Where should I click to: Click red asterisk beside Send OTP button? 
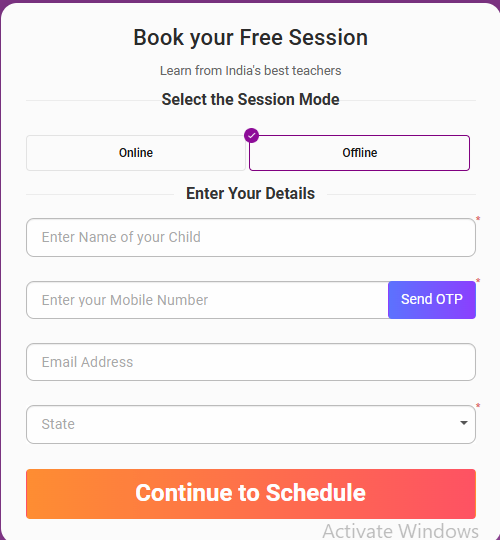coord(478,281)
